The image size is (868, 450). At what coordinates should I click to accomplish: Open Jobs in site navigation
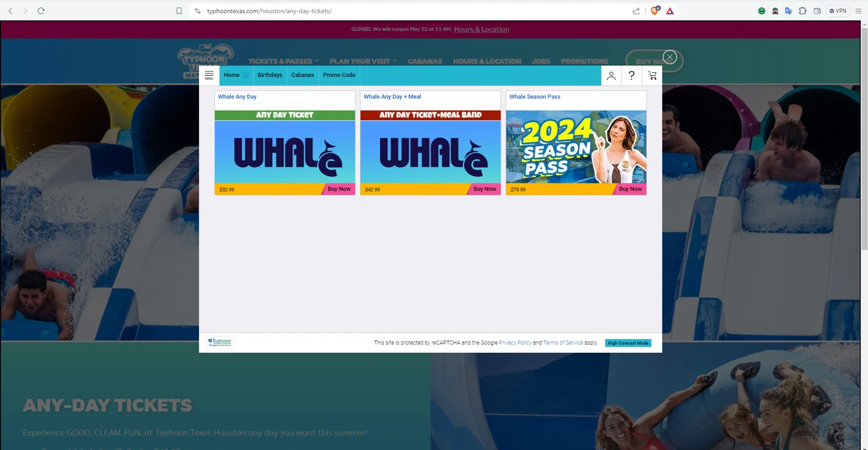pyautogui.click(x=541, y=61)
